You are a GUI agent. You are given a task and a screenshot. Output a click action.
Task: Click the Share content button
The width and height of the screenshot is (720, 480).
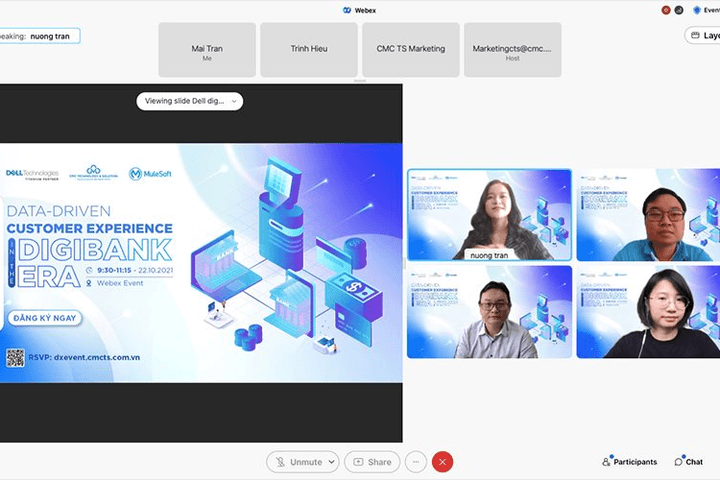coord(372,462)
